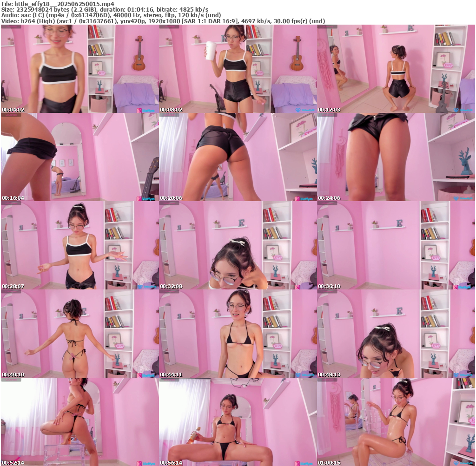
Task: Open the thumbnail timestamped 00:28:07
Action: pos(79,245)
